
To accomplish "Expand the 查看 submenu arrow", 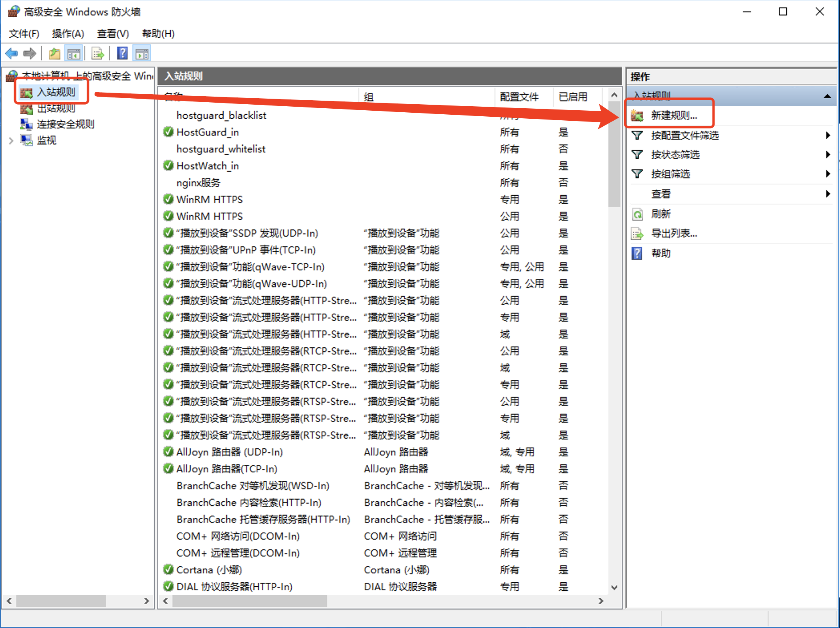I will coord(828,194).
